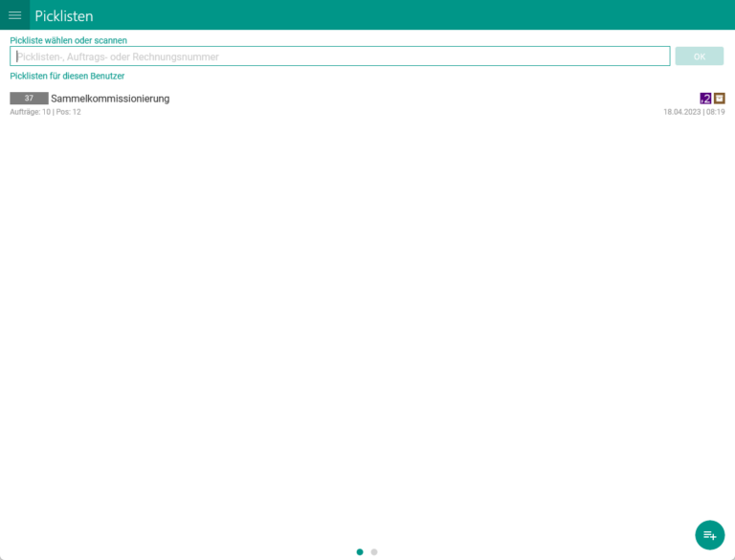Click the 08:19 timestamp on the picklist
The image size is (735, 560).
pyautogui.click(x=716, y=112)
